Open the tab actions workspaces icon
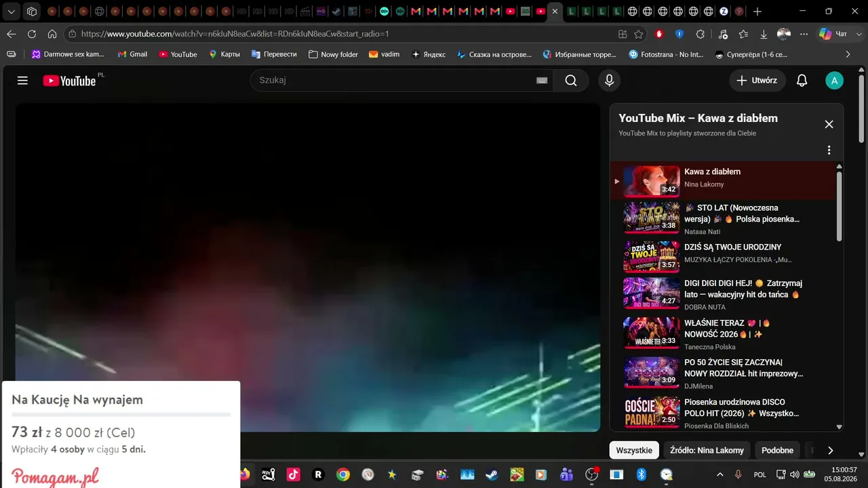Screen dimensions: 868x488 (x=32, y=12)
